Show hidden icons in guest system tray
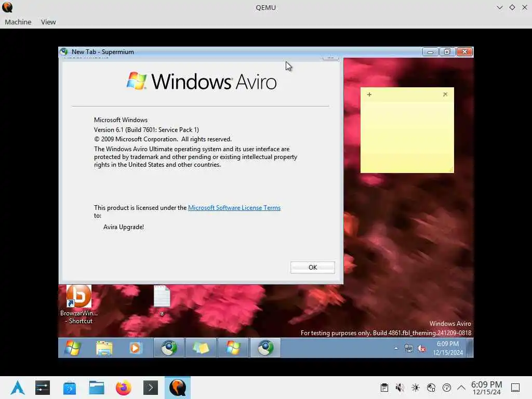The image size is (532, 399). click(x=396, y=349)
